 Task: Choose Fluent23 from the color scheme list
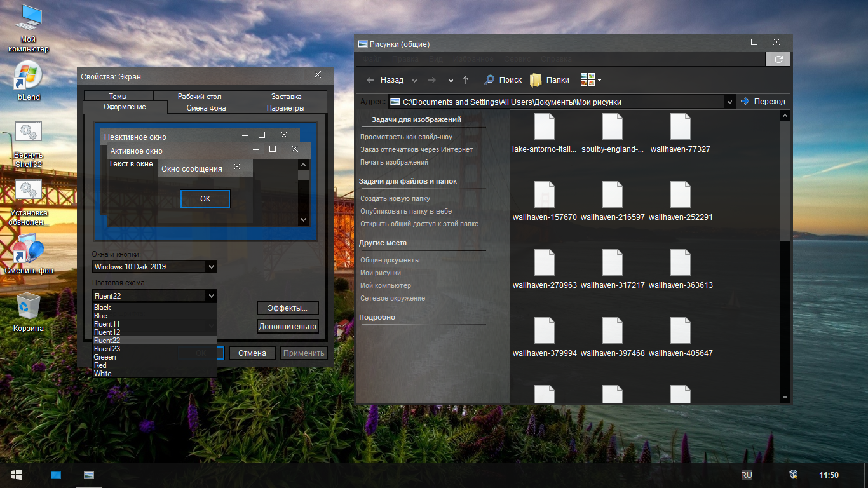click(107, 349)
